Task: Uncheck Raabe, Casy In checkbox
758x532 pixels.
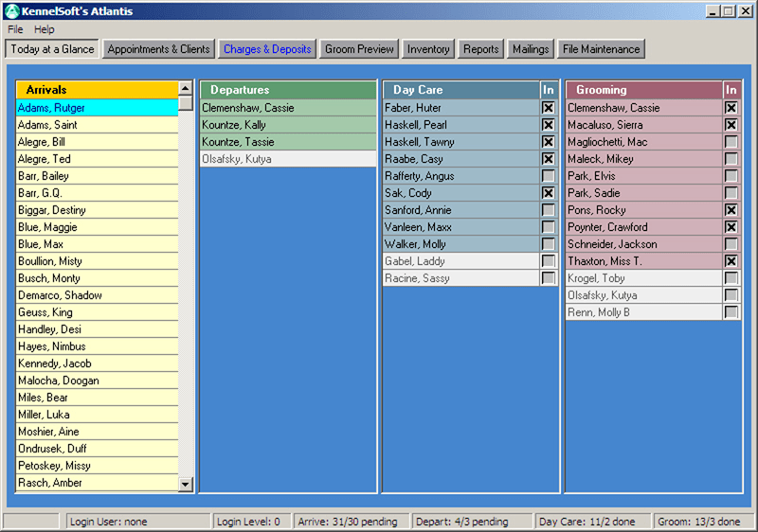Action: pyautogui.click(x=549, y=159)
